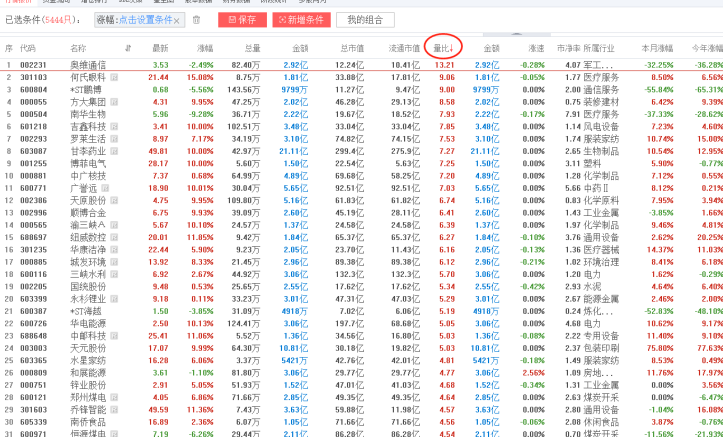Viewport: 724px width, 438px height.
Task: Sort by the 最新 column header
Action: point(161,48)
